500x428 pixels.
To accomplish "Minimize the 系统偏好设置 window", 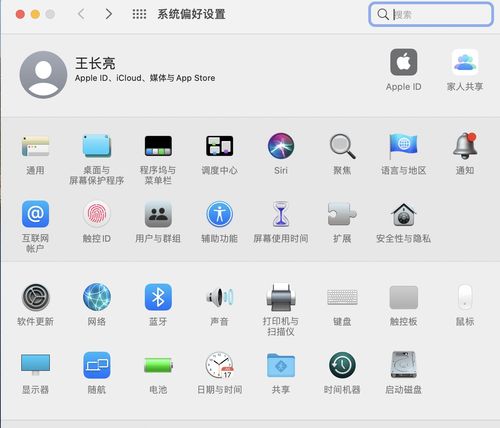I will coord(35,14).
